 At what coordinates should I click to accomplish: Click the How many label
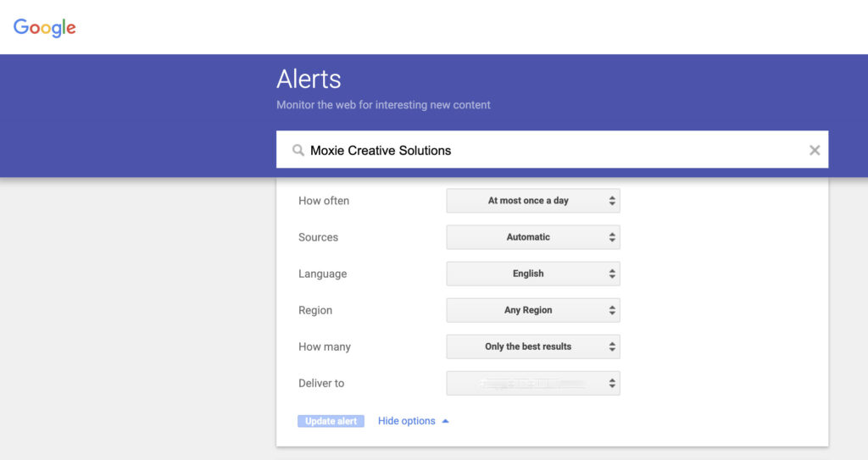[x=325, y=346]
